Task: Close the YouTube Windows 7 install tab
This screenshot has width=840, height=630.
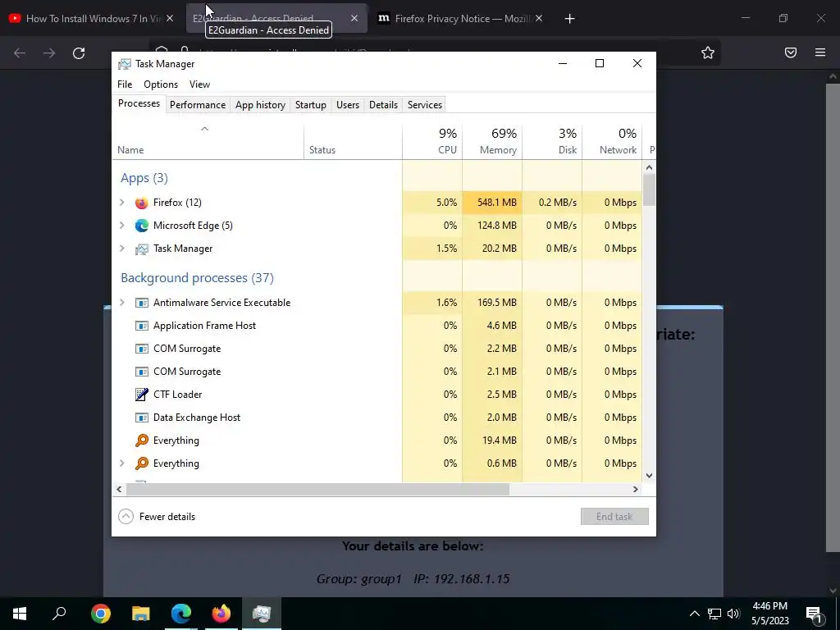Action: (x=170, y=18)
